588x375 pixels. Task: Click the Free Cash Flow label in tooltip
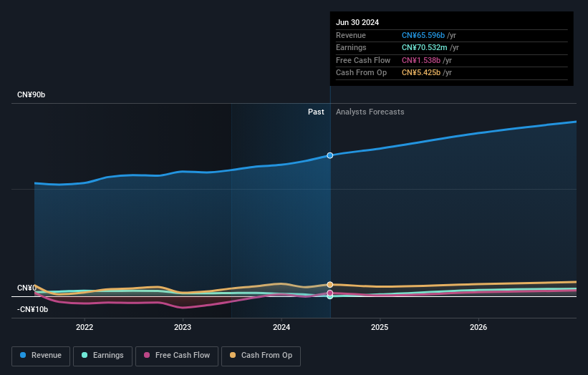point(363,60)
